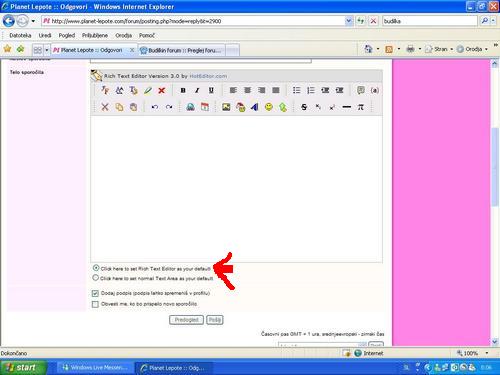Expand the Stran menu dropdown
Image resolution: width=500 pixels, height=375 pixels.
point(452,49)
